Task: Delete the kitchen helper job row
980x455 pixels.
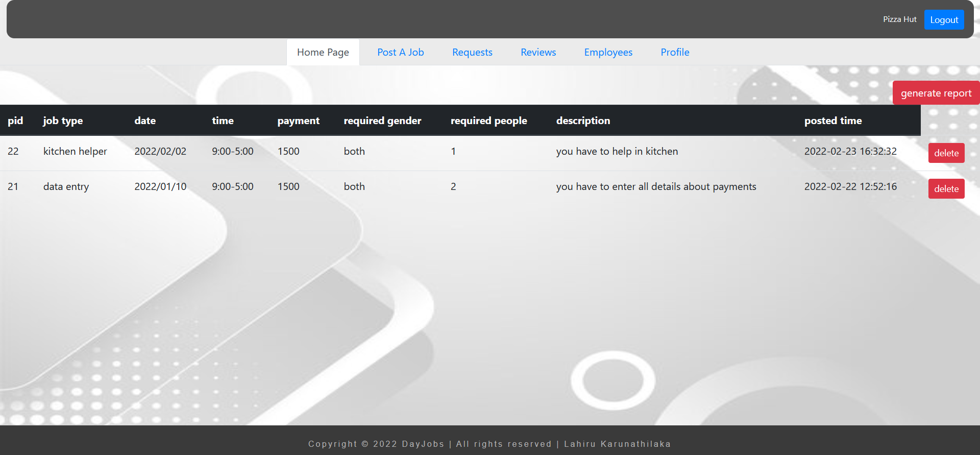Action: 946,153
